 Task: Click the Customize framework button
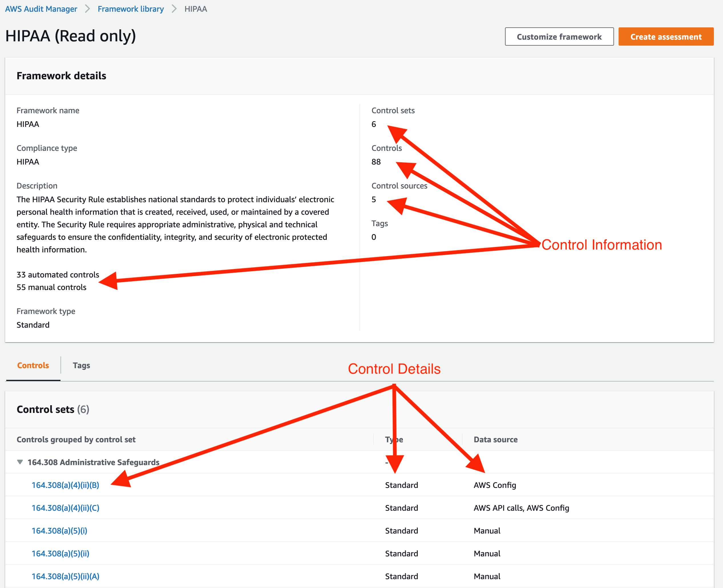tap(559, 36)
